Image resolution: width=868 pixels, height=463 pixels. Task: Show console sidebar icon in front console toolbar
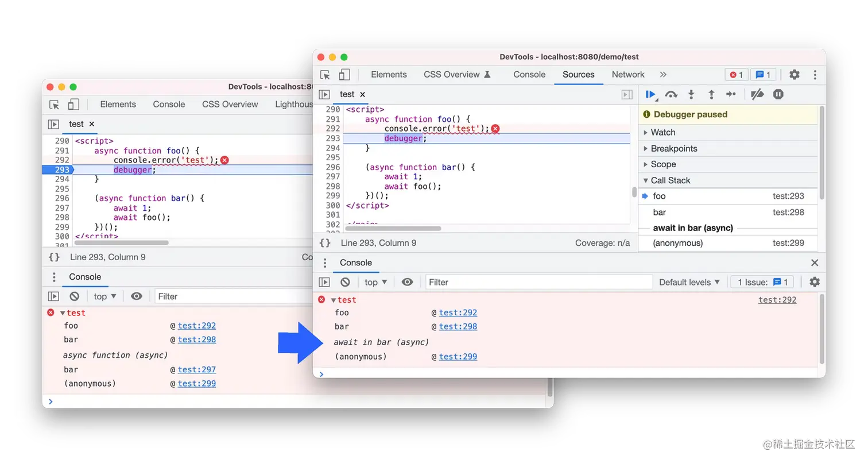pyautogui.click(x=324, y=282)
